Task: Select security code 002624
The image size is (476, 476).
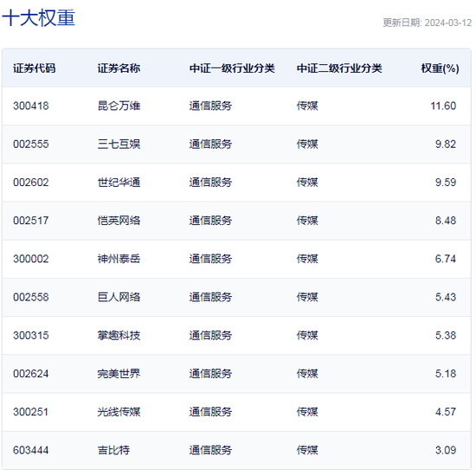Action: [31, 374]
